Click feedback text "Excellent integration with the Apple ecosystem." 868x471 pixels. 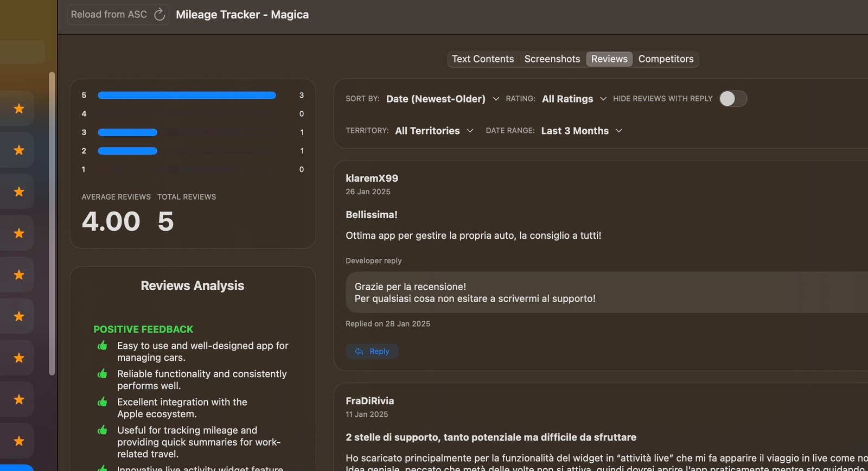pyautogui.click(x=182, y=408)
